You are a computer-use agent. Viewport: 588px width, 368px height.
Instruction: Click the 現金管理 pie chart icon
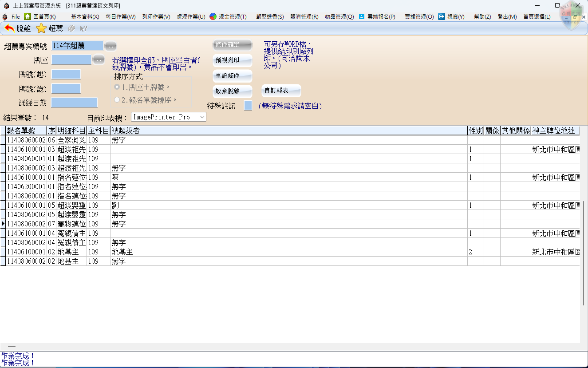pyautogui.click(x=213, y=16)
